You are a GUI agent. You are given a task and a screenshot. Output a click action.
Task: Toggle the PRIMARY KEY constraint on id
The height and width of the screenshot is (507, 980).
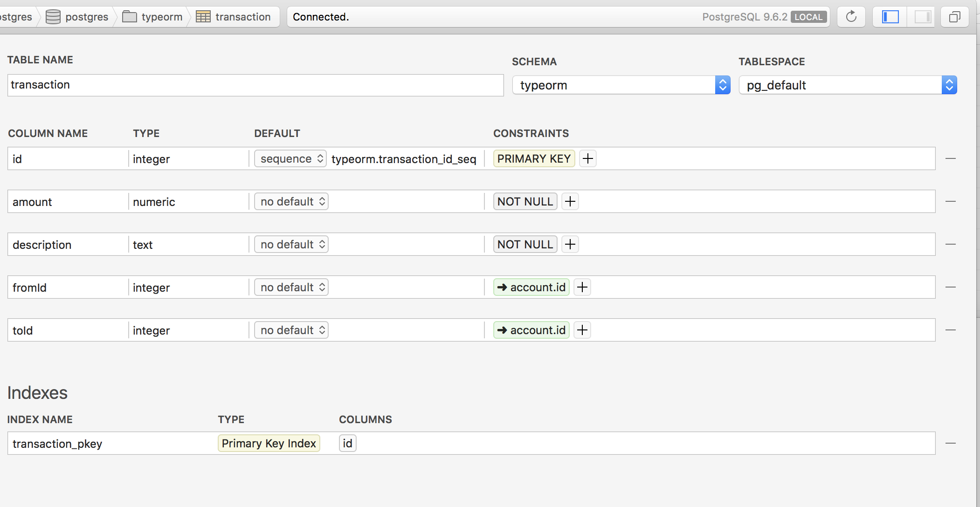point(533,158)
